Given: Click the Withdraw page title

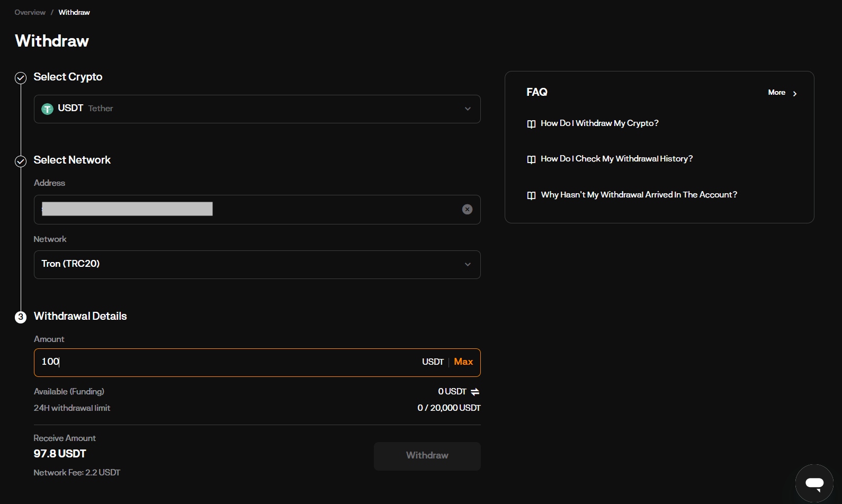Looking at the screenshot, I should (52, 41).
